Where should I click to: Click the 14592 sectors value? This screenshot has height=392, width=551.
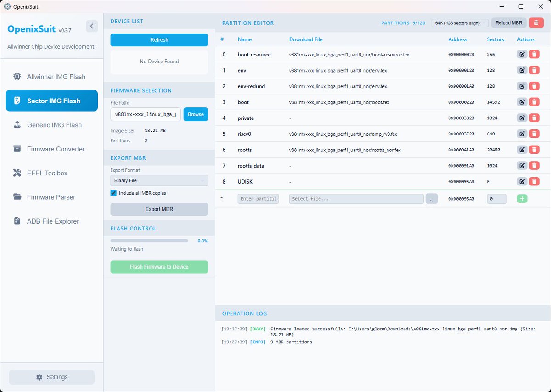pos(494,102)
